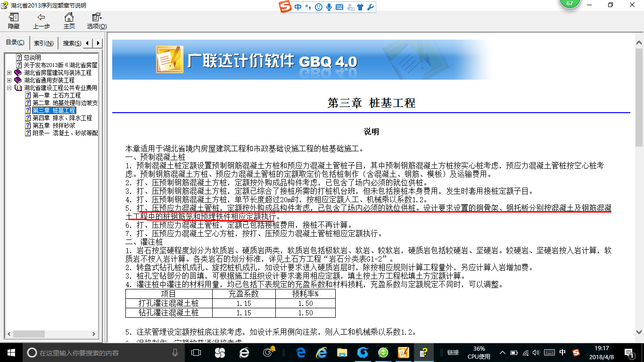644x362 pixels.
Task: Click Sogou input method S logo
Action: coord(285,7)
